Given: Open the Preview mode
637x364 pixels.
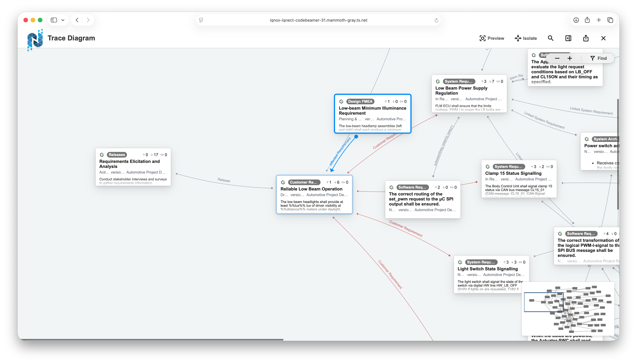Looking at the screenshot, I should (492, 38).
